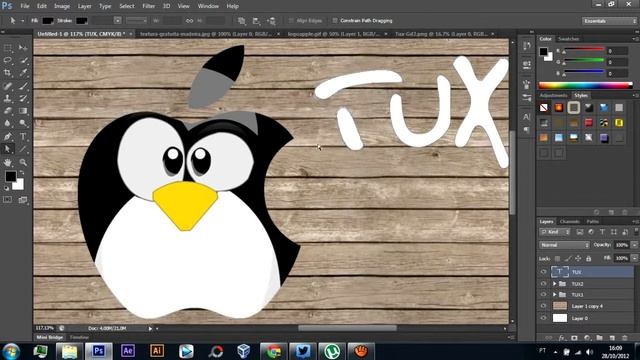Select the Hand tool
Screen dimensions: 640x360
point(8,162)
